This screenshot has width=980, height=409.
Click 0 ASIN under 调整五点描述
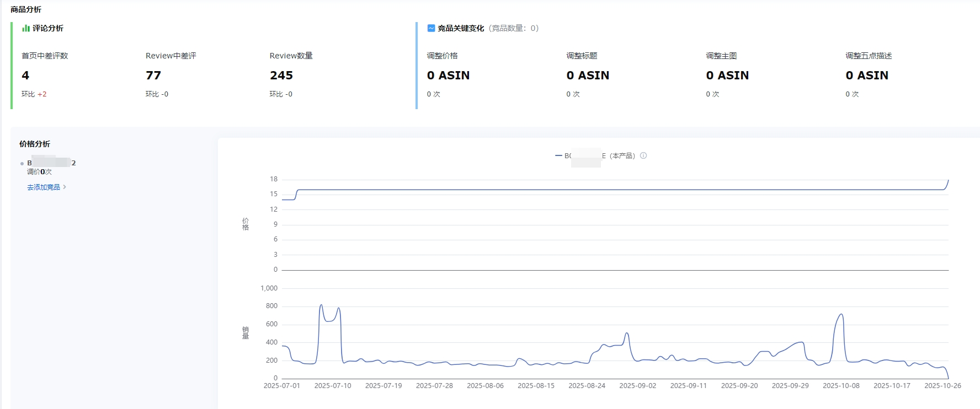point(867,76)
